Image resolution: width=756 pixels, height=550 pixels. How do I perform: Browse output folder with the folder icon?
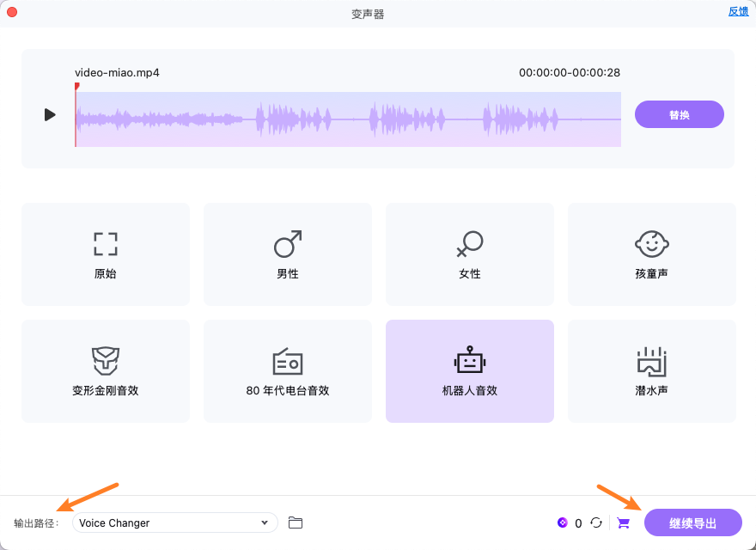tap(296, 522)
